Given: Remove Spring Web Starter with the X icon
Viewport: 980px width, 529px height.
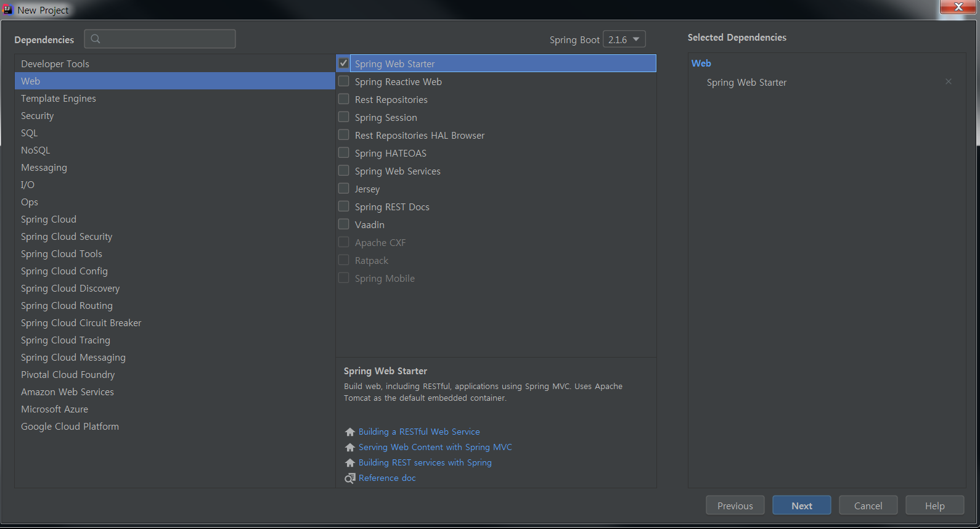Looking at the screenshot, I should pyautogui.click(x=949, y=81).
